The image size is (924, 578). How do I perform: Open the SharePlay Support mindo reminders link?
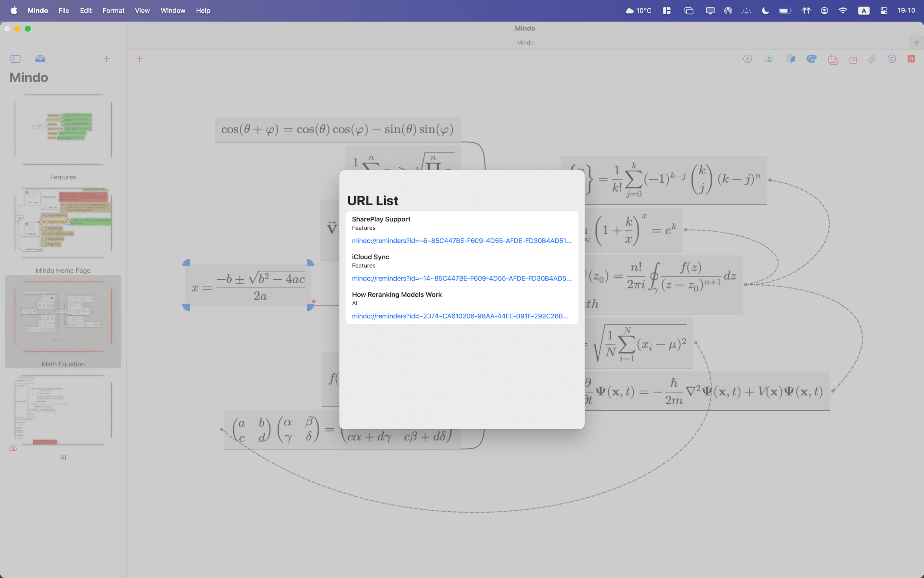(461, 241)
